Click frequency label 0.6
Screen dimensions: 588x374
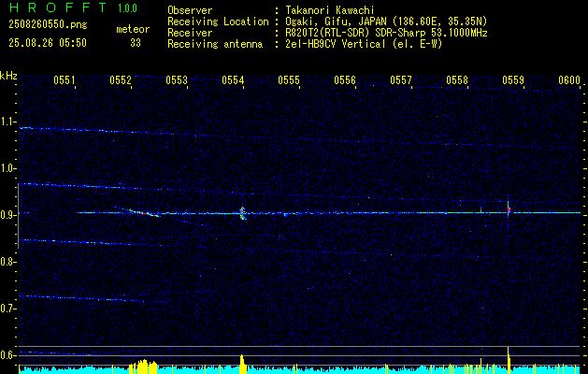click(x=7, y=355)
